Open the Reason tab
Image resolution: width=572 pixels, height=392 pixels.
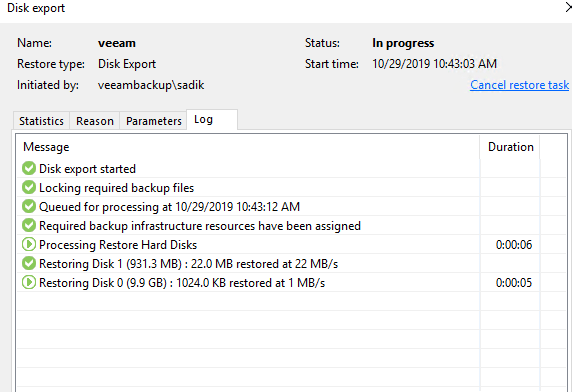[x=95, y=121]
